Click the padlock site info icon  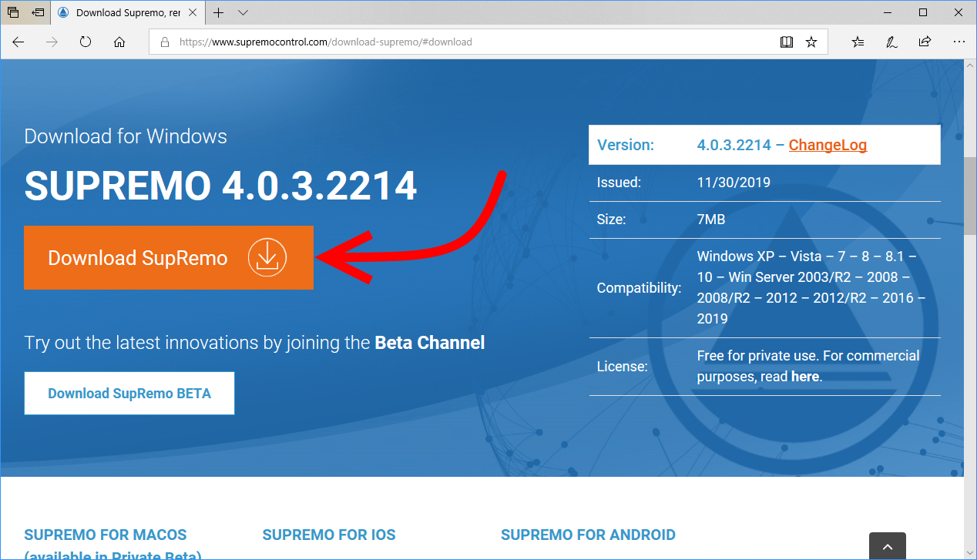(x=164, y=42)
